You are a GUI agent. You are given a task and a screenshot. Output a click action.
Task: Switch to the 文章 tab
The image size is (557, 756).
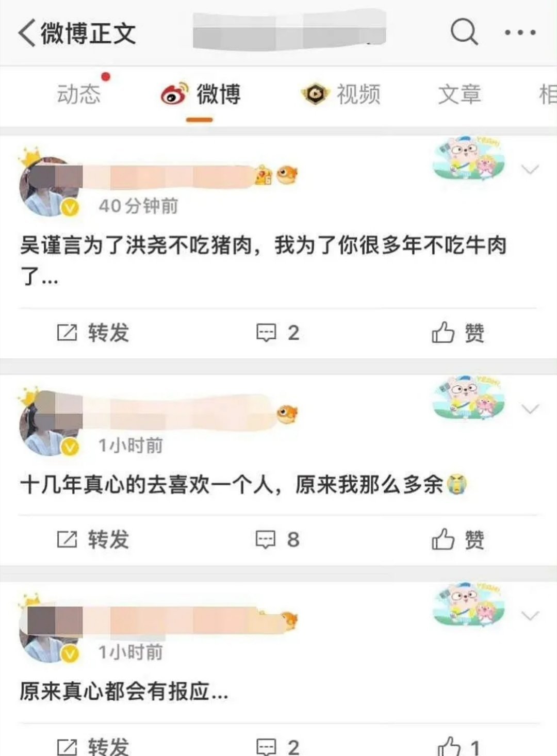click(460, 94)
